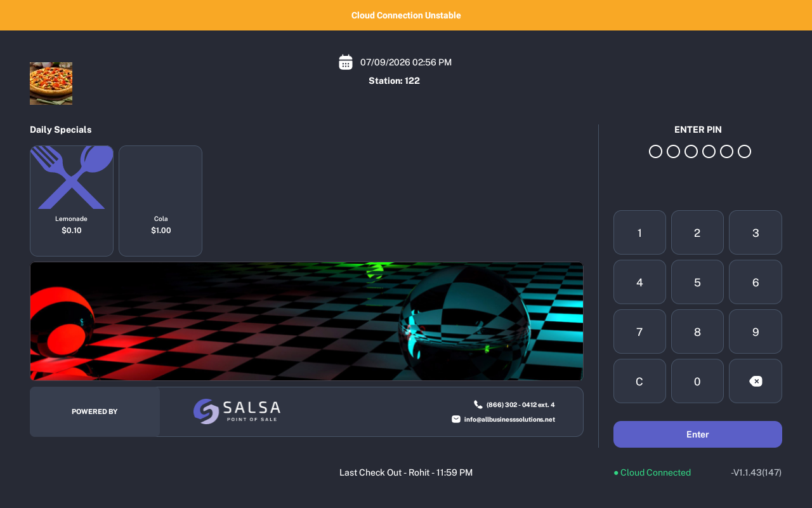Submit PIN with the Enter button

698,434
